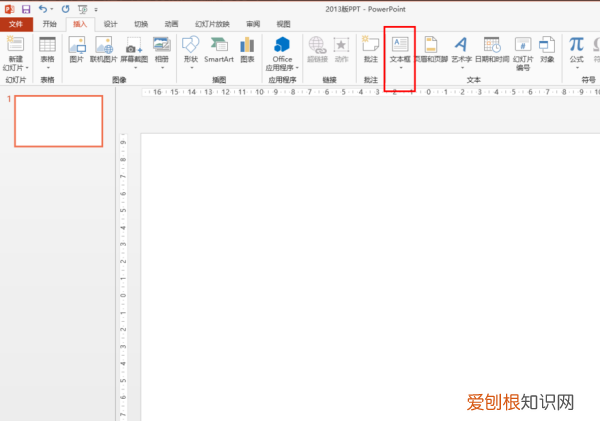Image resolution: width=600 pixels, height=421 pixels.
Task: Click the Undo arrow icon
Action: click(x=43, y=9)
